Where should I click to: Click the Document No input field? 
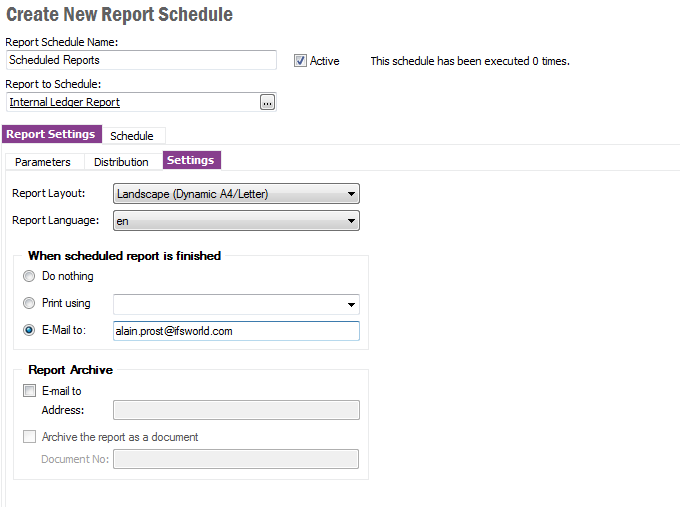coord(235,459)
